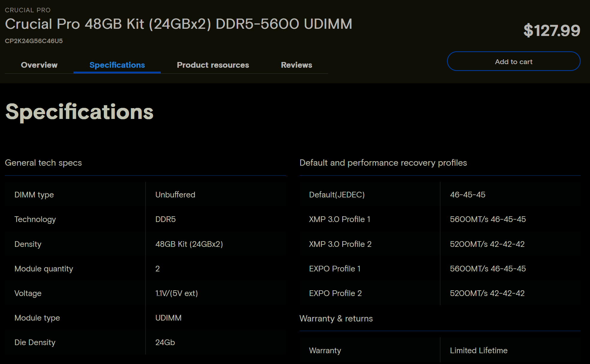
Task: Click the module quantity value 2
Action: coord(157,269)
